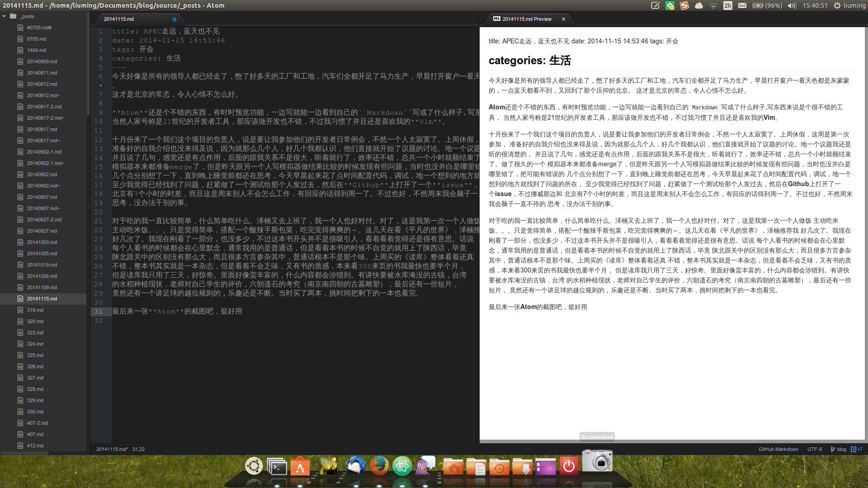Open the cloud sync tray icon

tap(699, 5)
